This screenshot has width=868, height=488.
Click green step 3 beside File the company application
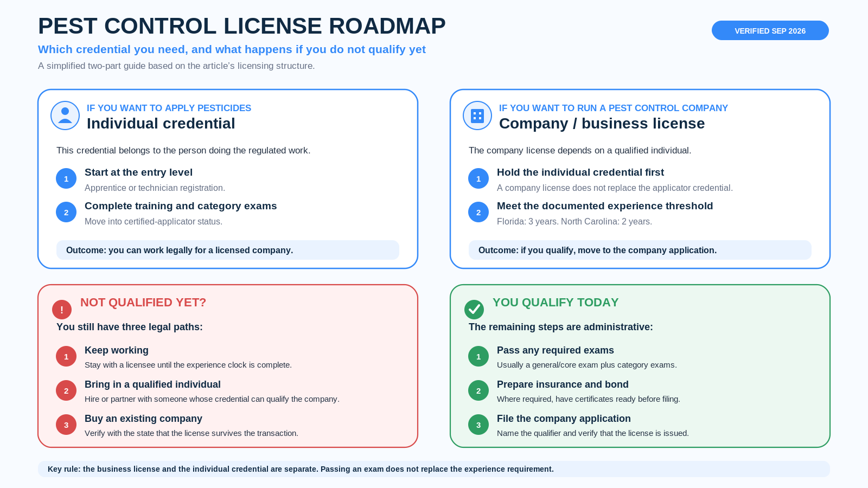[478, 425]
